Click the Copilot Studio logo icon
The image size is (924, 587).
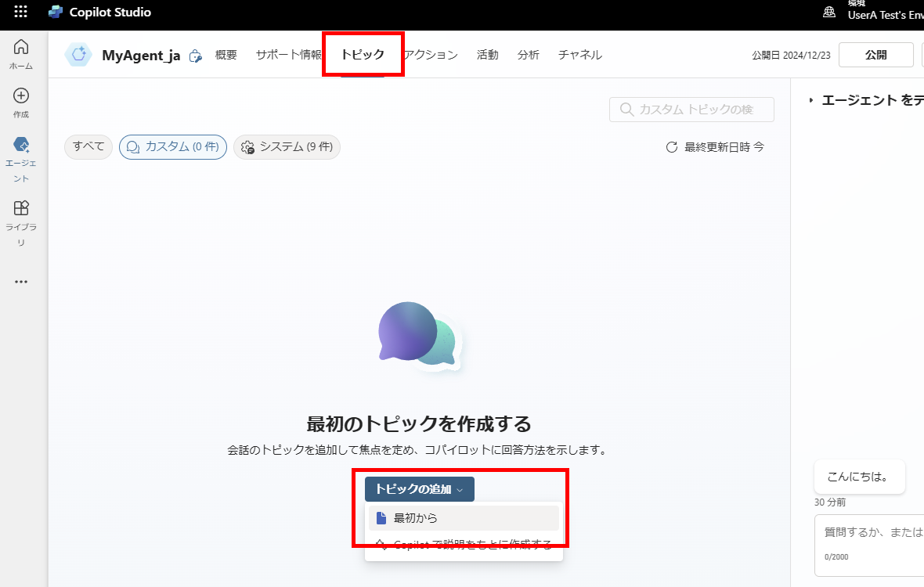coord(55,12)
